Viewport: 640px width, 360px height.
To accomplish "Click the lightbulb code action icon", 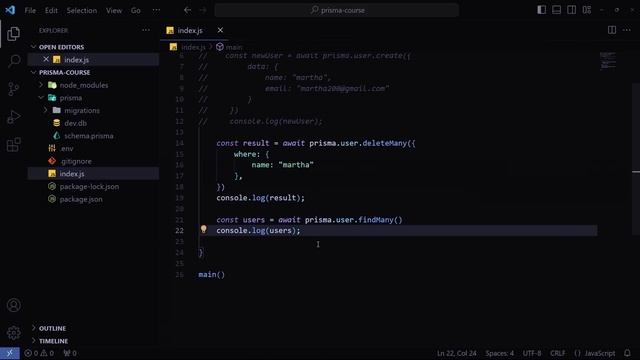I will 203,229.
